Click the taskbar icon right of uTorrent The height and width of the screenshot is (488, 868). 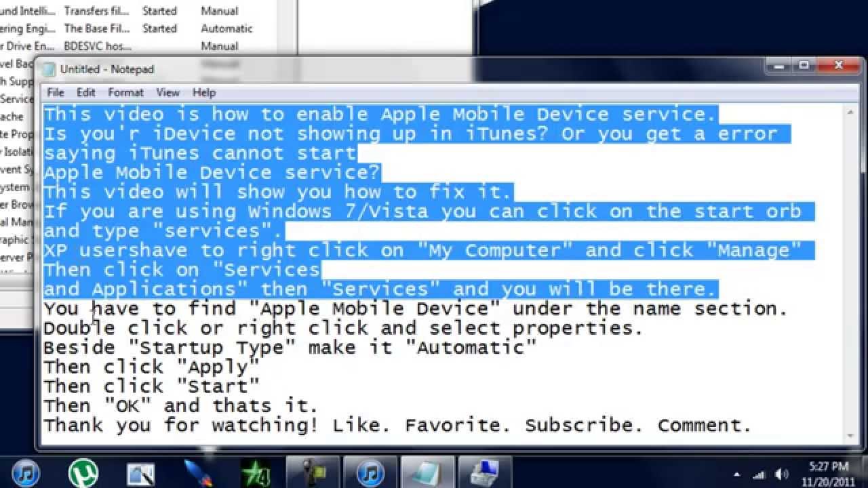pyautogui.click(x=141, y=472)
